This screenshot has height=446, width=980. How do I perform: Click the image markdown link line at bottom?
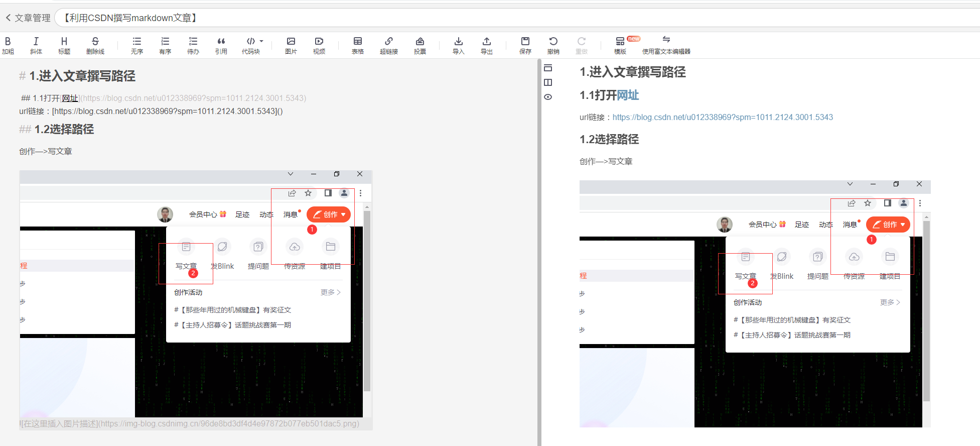click(190, 423)
